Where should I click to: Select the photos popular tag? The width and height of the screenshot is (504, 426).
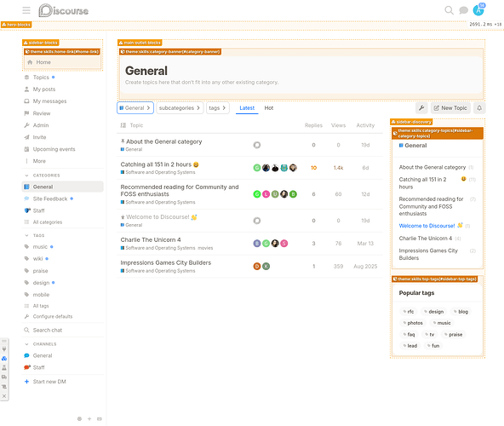click(413, 323)
